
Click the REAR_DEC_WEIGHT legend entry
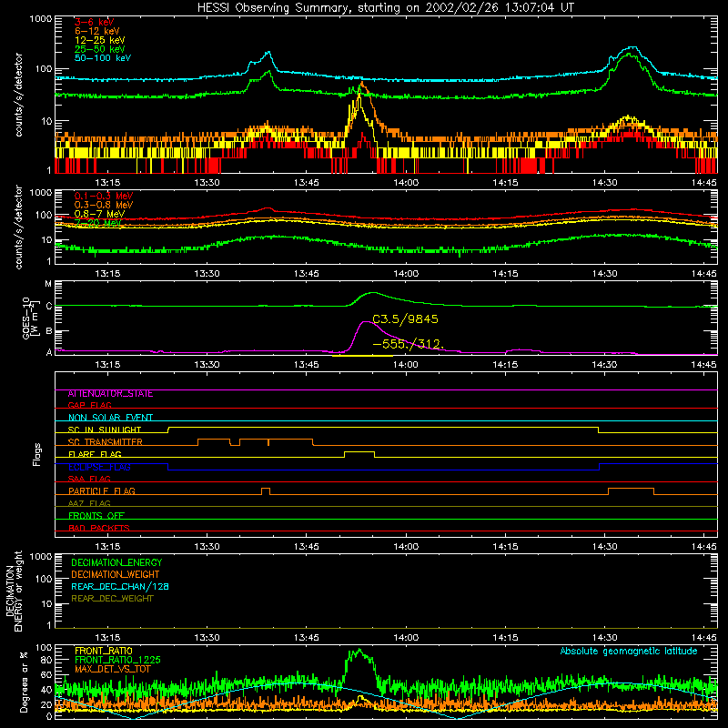pos(112,599)
